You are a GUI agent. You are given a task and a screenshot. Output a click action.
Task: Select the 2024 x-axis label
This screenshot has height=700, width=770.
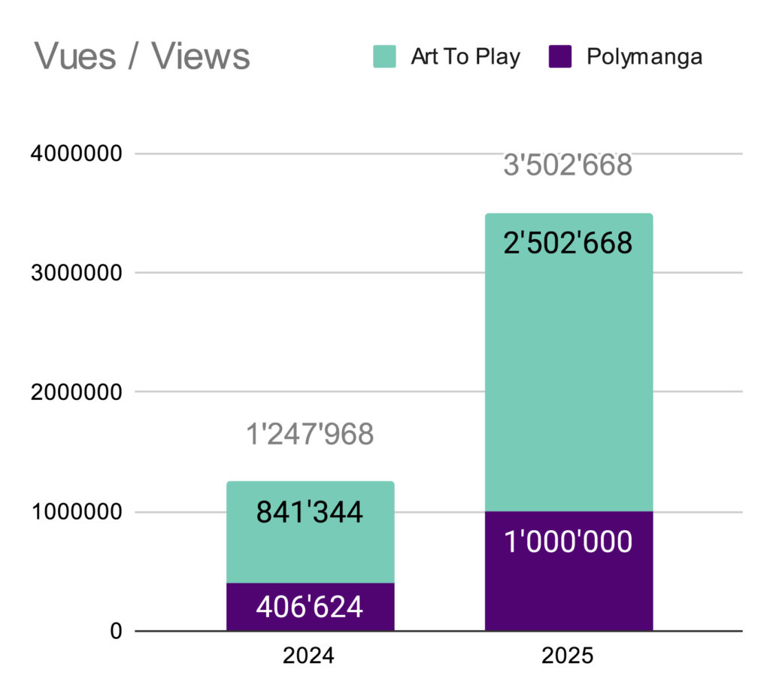(x=309, y=656)
